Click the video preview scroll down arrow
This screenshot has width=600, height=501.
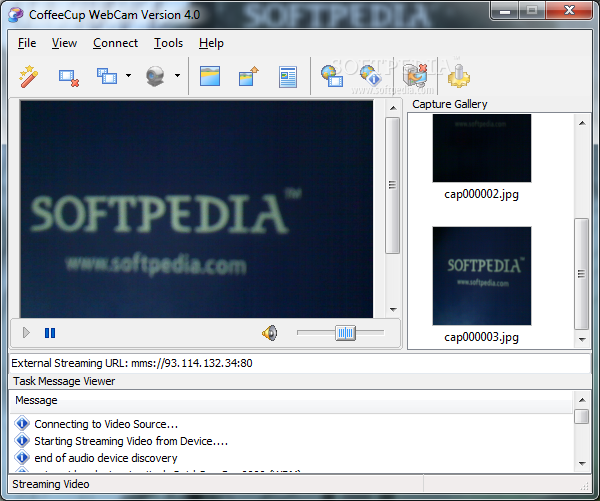tap(393, 309)
